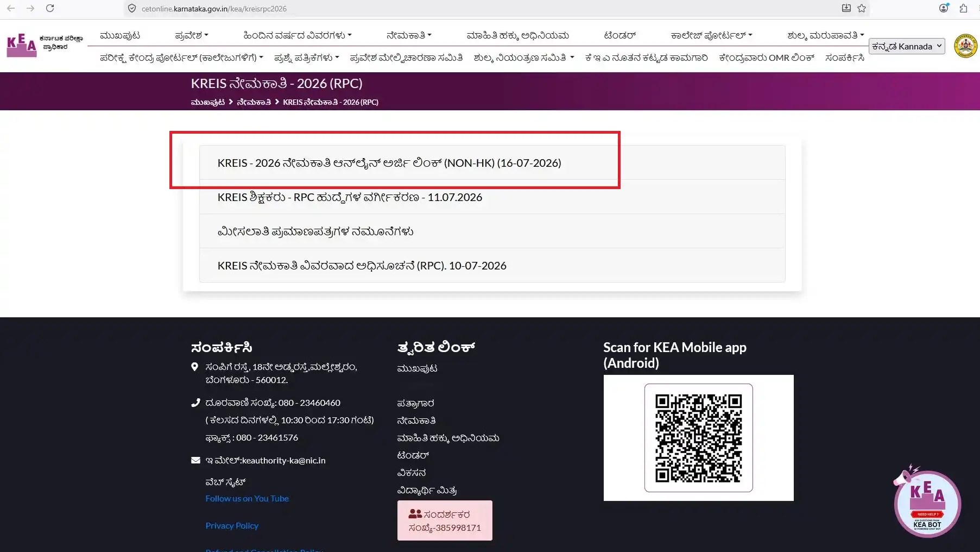Expand the ಶುಲ್ಕ ನಿಯಂತ್ರಣ ಸಮಿತಿ dropdown
This screenshot has height=552, width=980.
point(524,58)
